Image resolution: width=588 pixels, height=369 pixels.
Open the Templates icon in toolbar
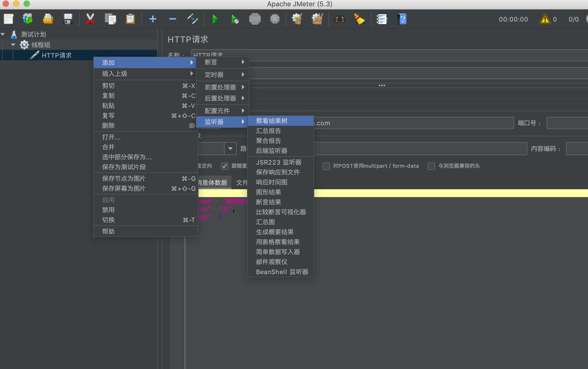click(x=27, y=19)
